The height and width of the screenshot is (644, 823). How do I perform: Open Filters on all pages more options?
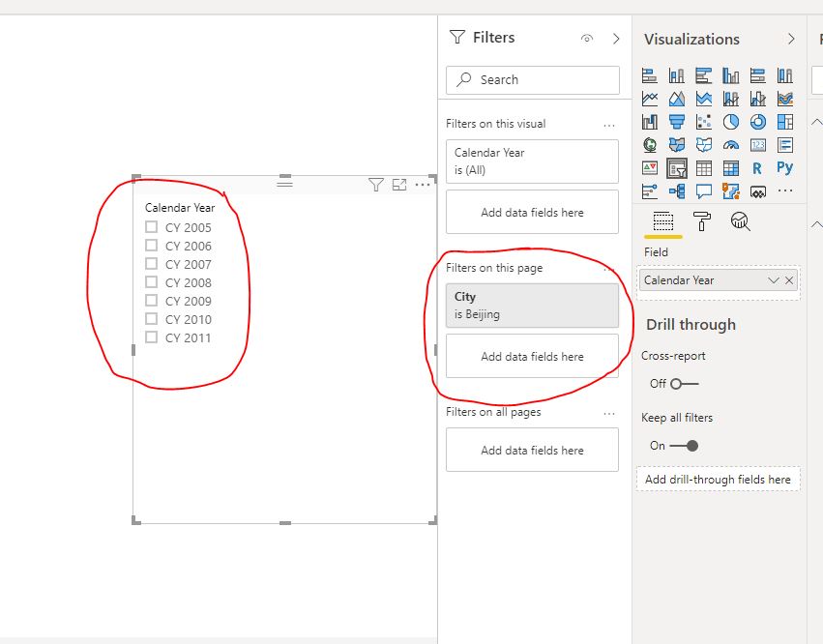tap(609, 414)
